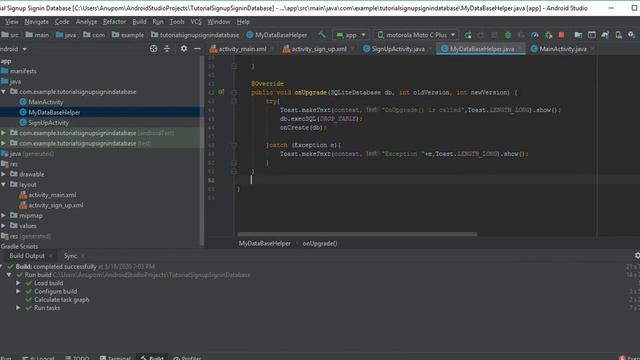The image size is (640, 360).
Task: Select SignUpActivity in the project tree
Action: 49,122
